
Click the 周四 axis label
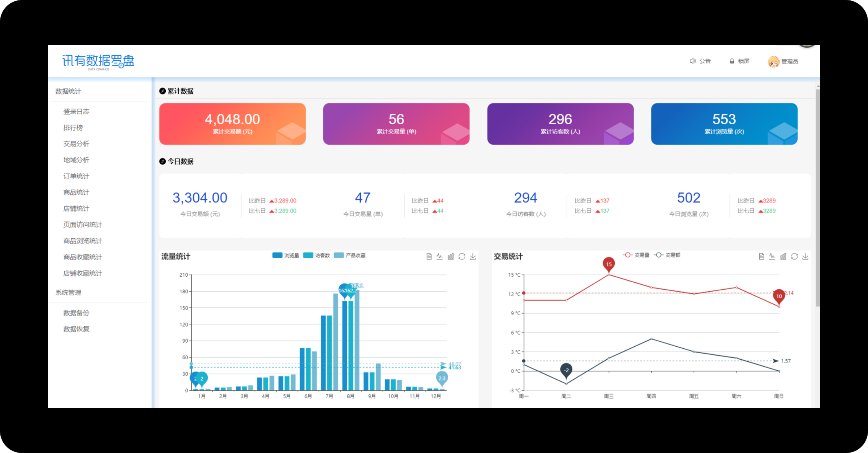point(651,396)
